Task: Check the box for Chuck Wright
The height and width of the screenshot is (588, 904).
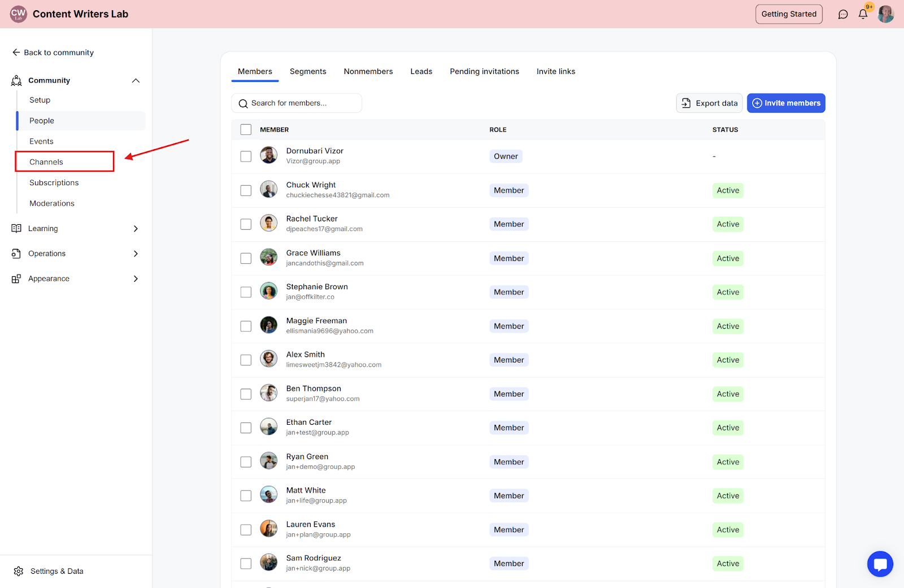Action: pyautogui.click(x=246, y=190)
